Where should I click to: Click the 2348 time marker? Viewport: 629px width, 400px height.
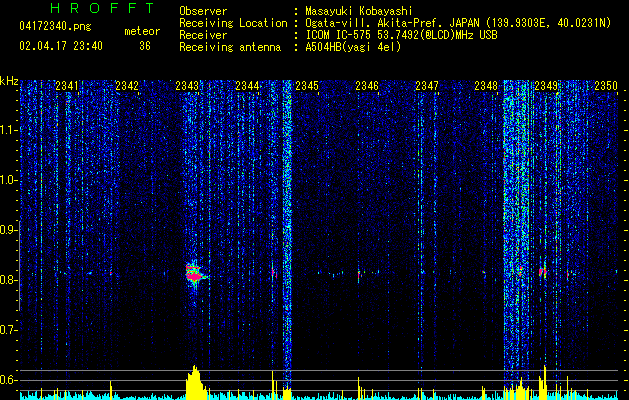point(486,85)
